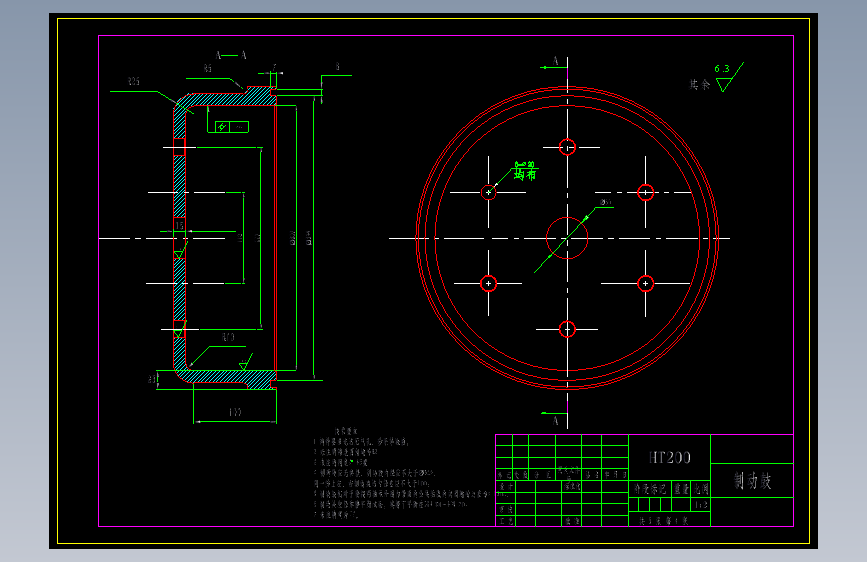Screen dimensions: 867x562
Task: Select the 其余 roughness note text
Action: [699, 85]
